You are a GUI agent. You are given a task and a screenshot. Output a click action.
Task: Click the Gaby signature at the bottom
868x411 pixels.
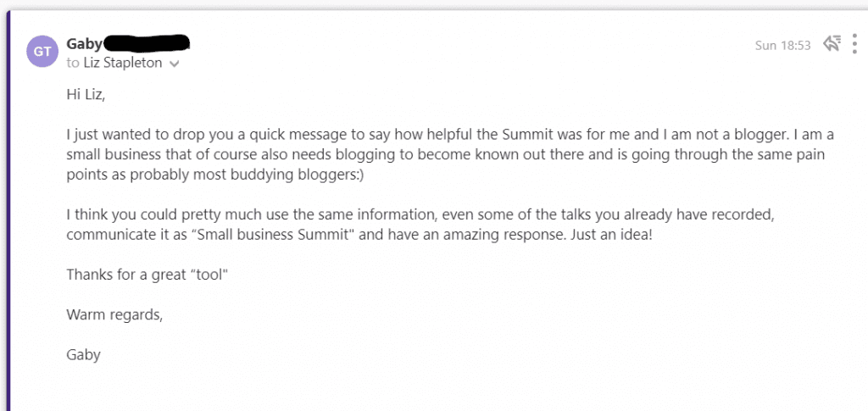83,355
